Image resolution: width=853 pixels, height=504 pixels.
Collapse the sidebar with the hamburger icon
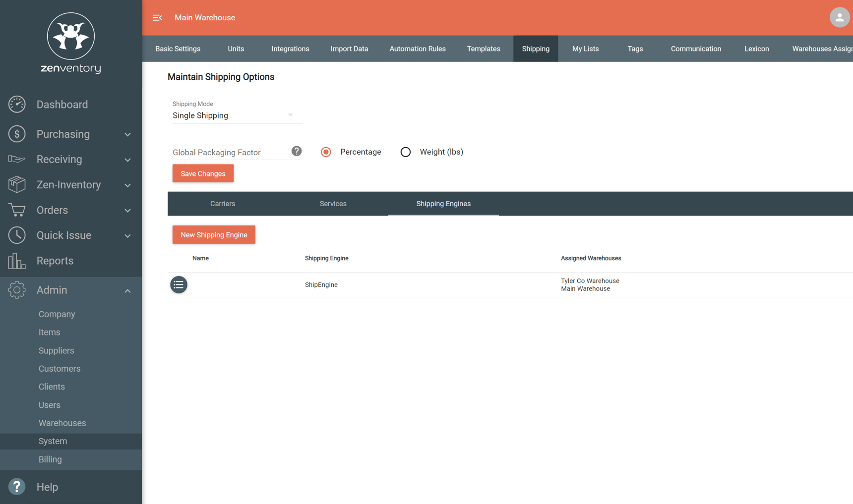click(x=157, y=18)
